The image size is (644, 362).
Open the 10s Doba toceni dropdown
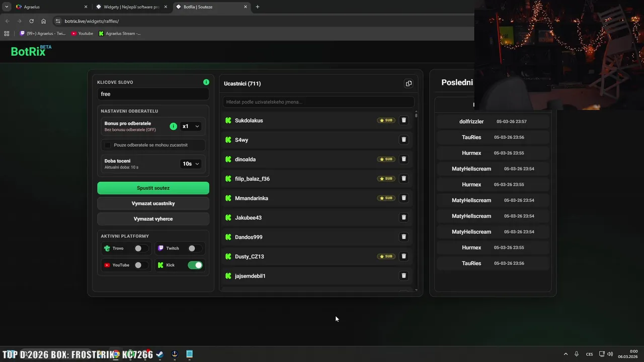[191, 163]
